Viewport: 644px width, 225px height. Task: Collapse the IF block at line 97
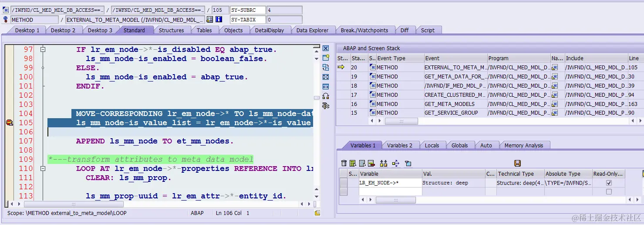43,50
